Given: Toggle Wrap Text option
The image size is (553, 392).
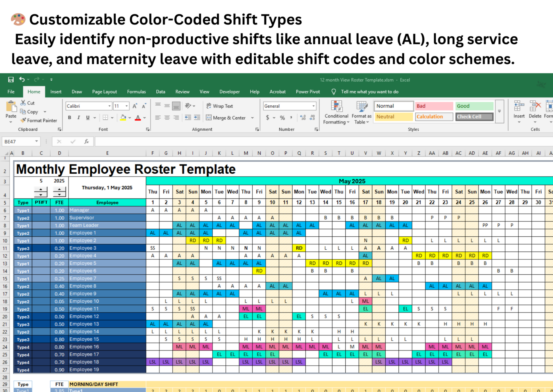Looking at the screenshot, I should [219, 106].
